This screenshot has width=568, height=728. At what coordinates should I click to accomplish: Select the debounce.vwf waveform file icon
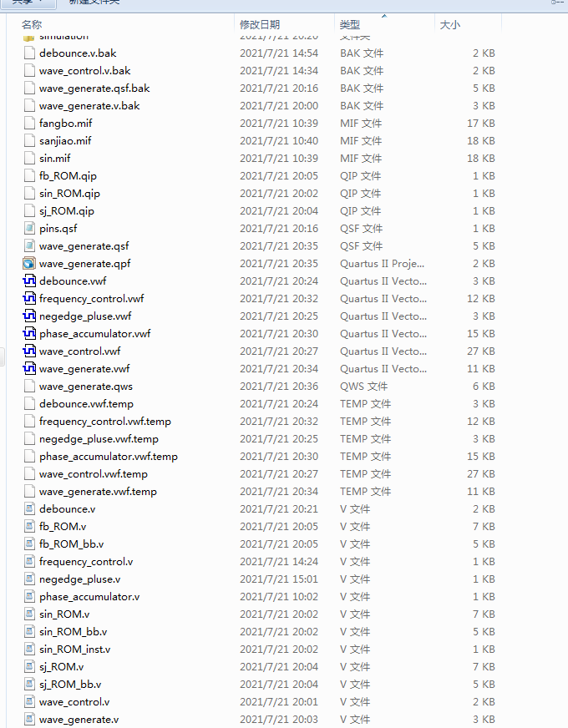30,281
